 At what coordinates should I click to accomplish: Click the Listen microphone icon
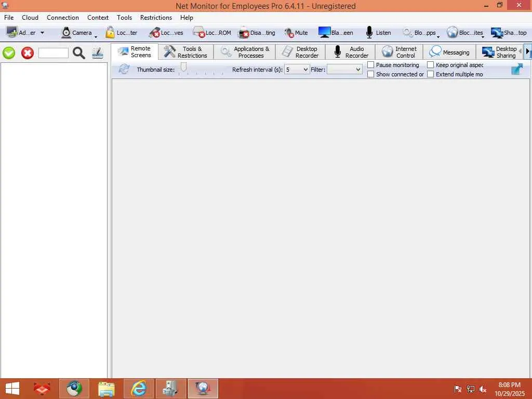click(369, 33)
